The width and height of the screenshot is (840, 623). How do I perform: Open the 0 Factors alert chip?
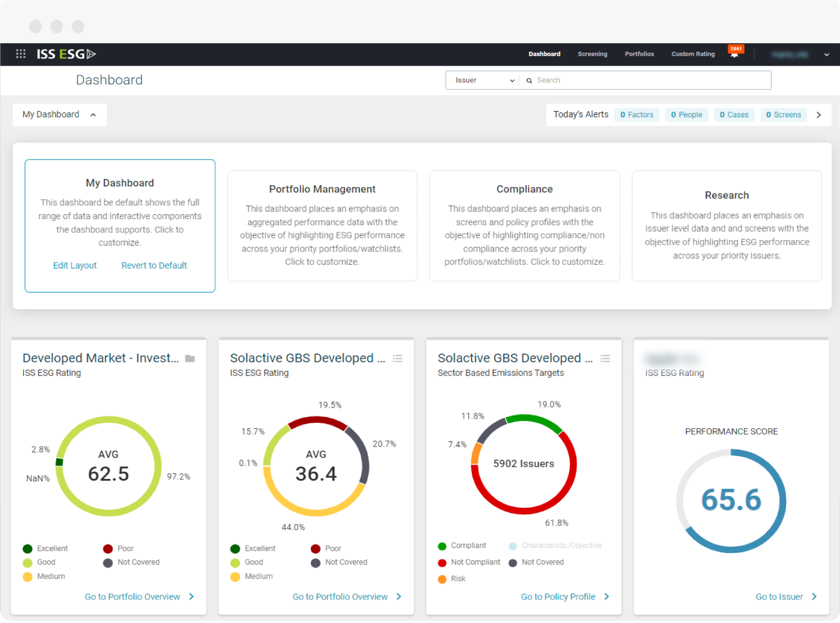[x=637, y=115]
